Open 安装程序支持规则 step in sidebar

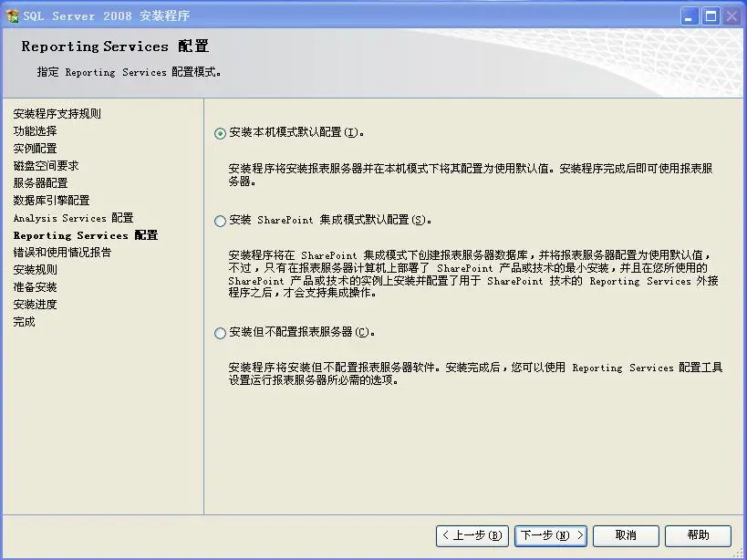pos(57,114)
